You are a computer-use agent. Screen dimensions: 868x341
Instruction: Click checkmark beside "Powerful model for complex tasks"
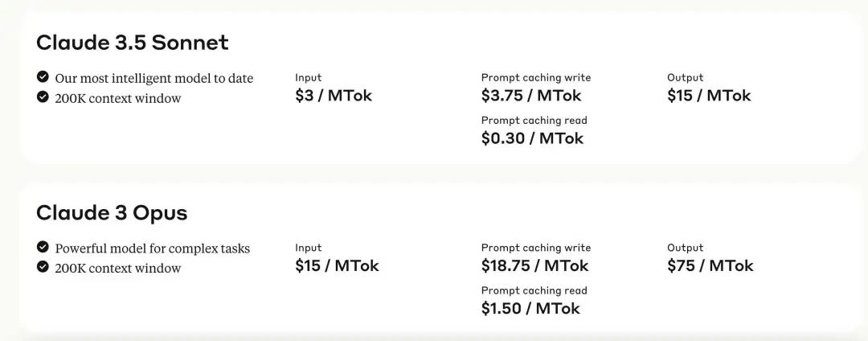pos(43,247)
